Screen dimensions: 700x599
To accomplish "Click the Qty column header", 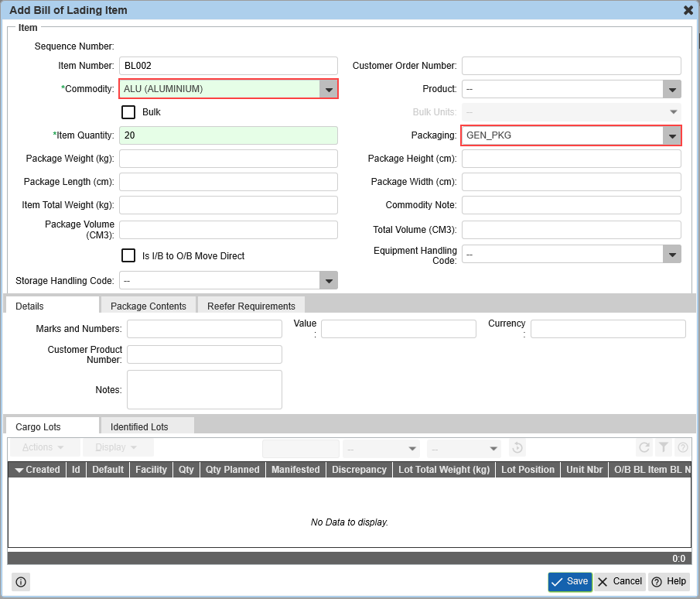I will pos(186,470).
